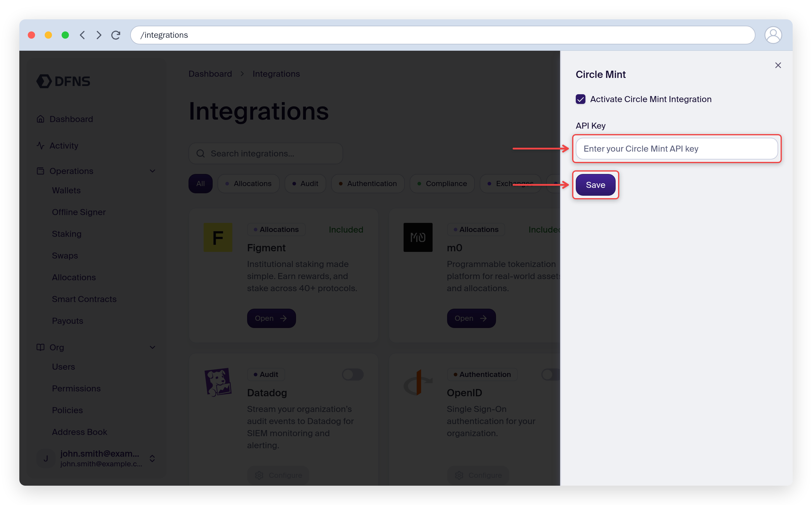This screenshot has width=812, height=505.
Task: Filter by Exchanges category
Action: click(x=511, y=184)
